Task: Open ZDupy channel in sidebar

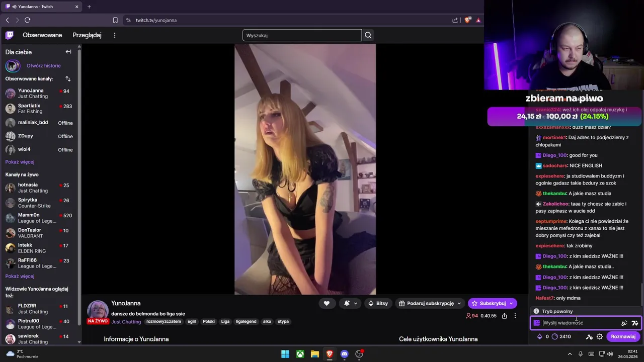Action: (40, 136)
